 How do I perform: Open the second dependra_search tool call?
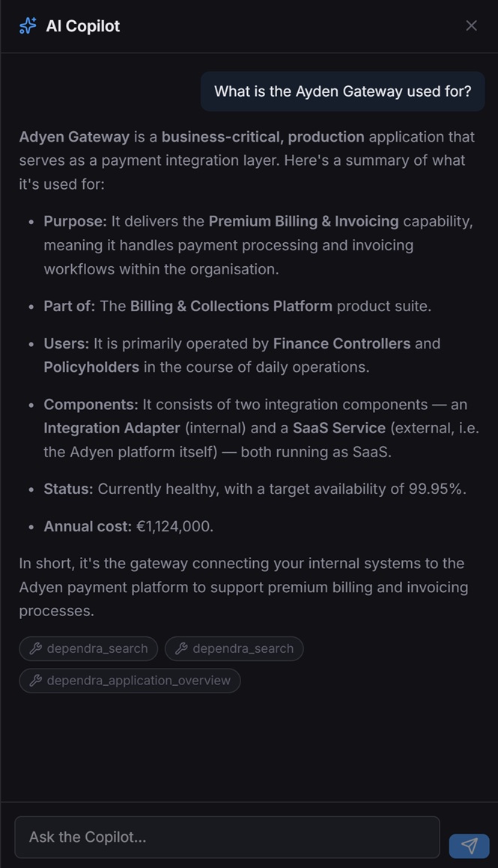(x=234, y=649)
